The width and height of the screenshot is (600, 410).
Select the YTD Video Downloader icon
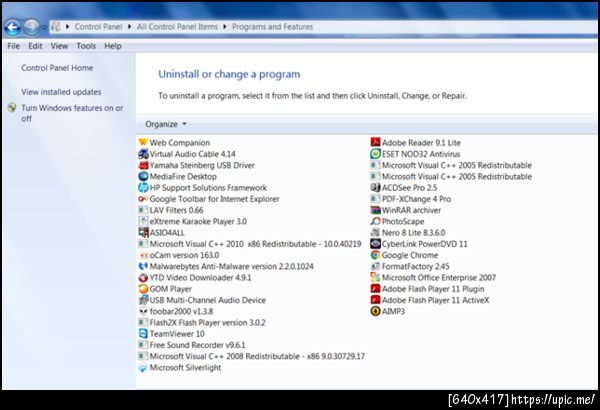[x=143, y=278]
